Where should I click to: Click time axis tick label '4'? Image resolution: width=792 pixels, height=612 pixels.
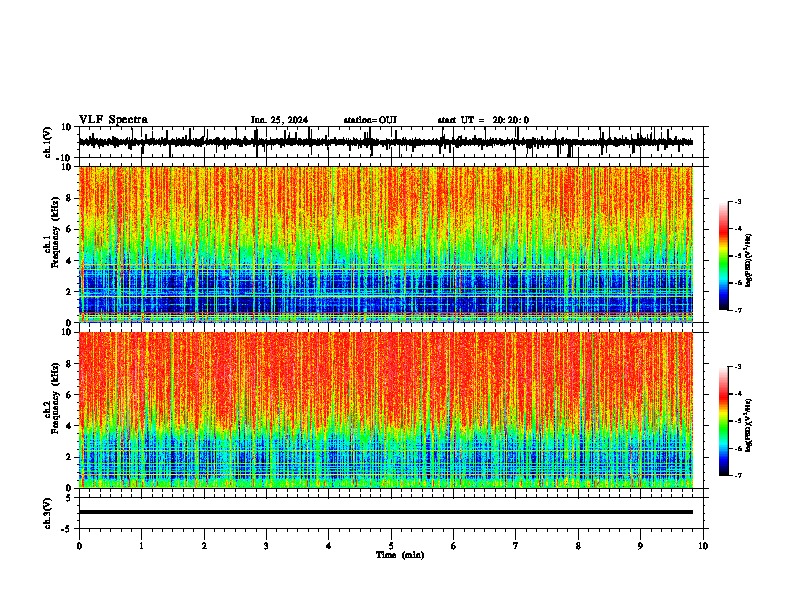tap(329, 546)
